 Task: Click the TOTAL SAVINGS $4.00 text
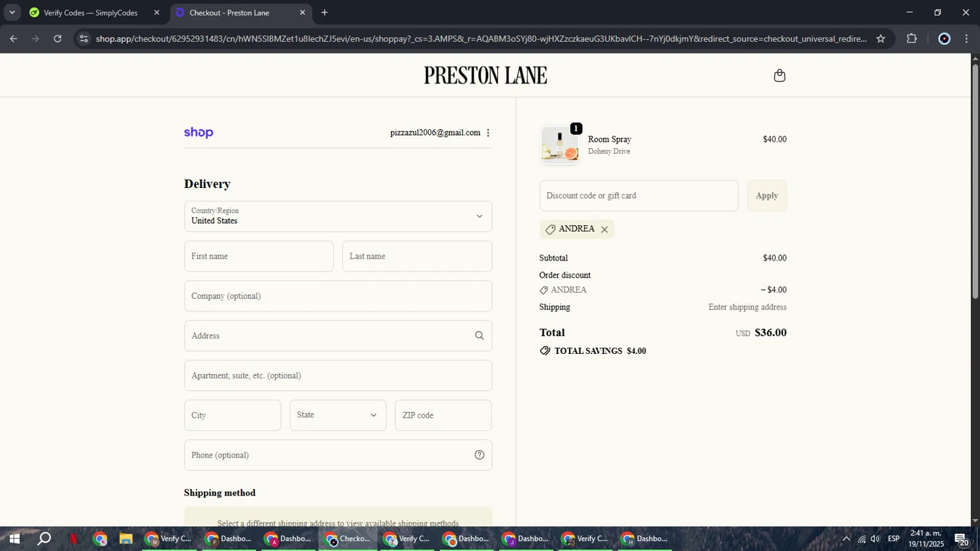600,351
